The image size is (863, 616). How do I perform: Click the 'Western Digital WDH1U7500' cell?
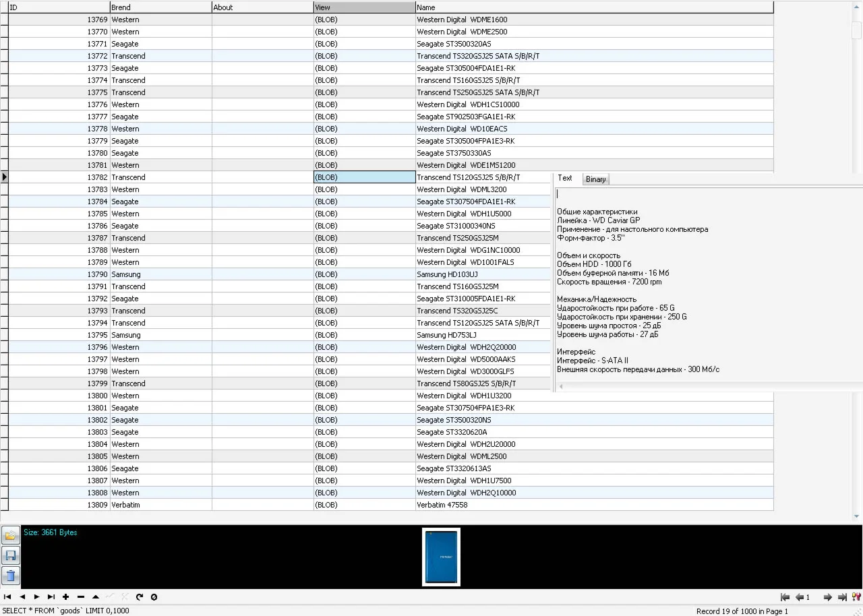(x=595, y=481)
